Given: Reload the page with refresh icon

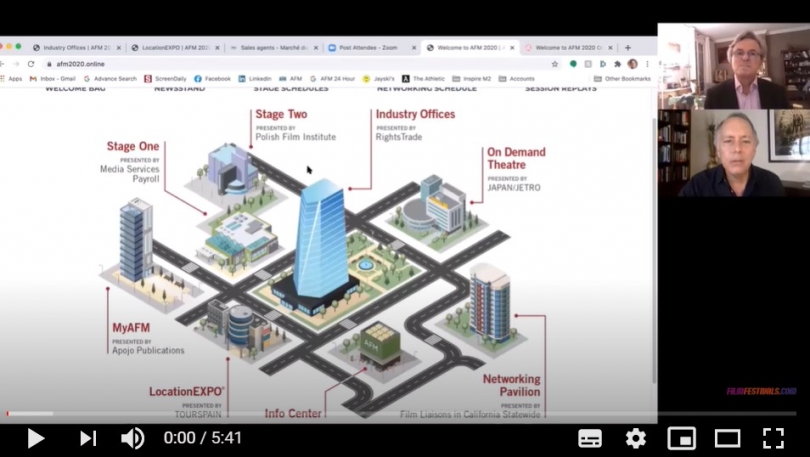Looking at the screenshot, I should coord(31,64).
